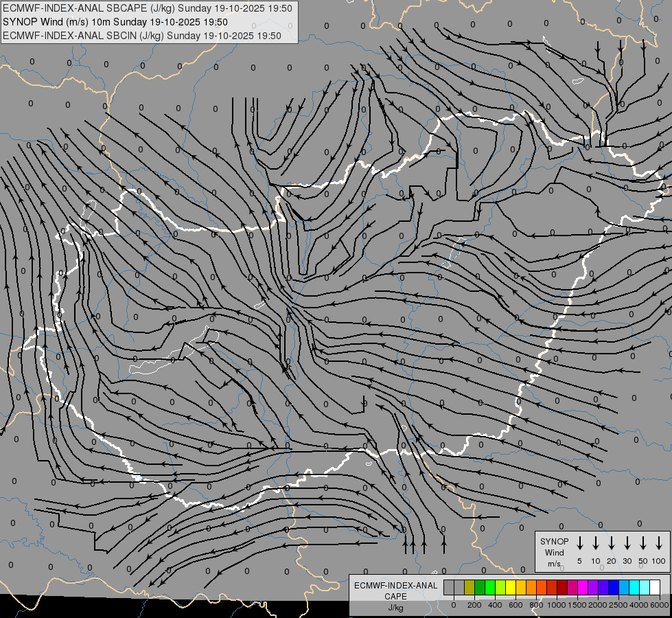Click the '1000' value on CAPE scale

point(556,605)
